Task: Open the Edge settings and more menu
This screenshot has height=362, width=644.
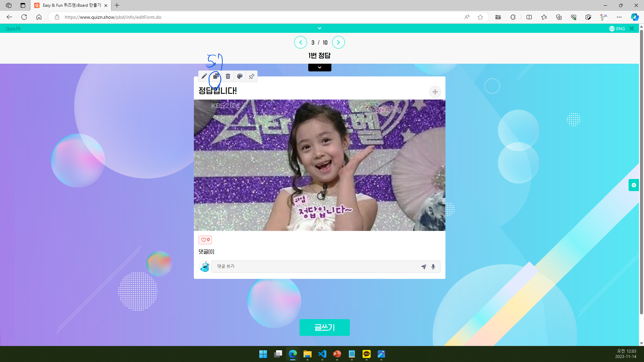Action: [x=619, y=17]
